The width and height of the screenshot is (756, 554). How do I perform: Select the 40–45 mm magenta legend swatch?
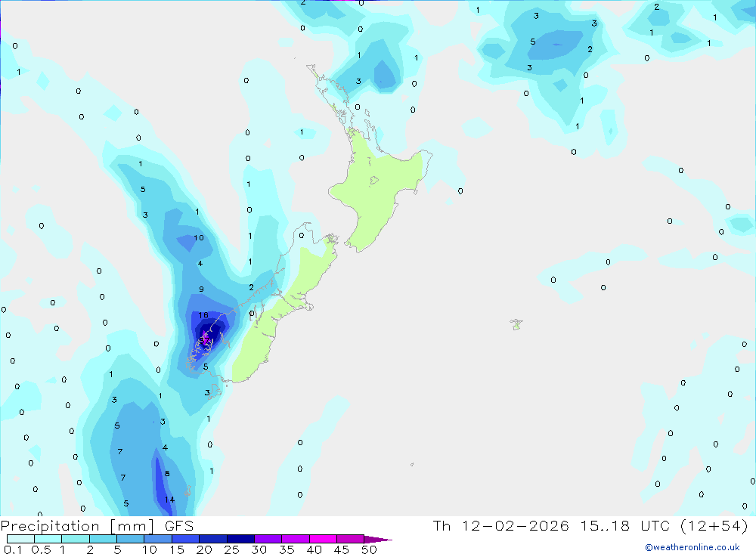[x=323, y=539]
